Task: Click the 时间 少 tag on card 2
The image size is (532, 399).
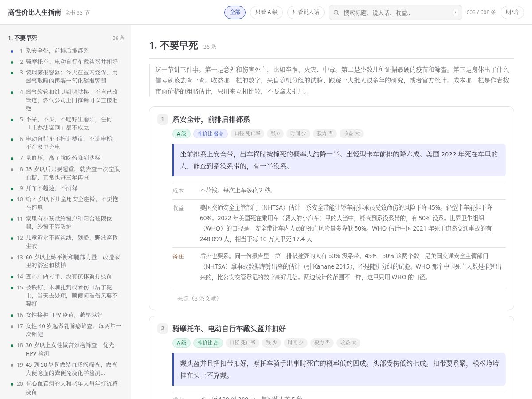Action: pos(296,343)
